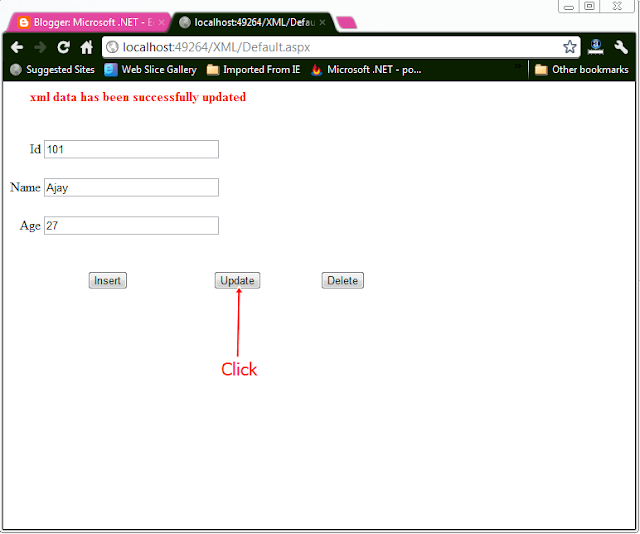Click the site info globe in address bar
Screen dimensions: 640x534
coord(112,47)
